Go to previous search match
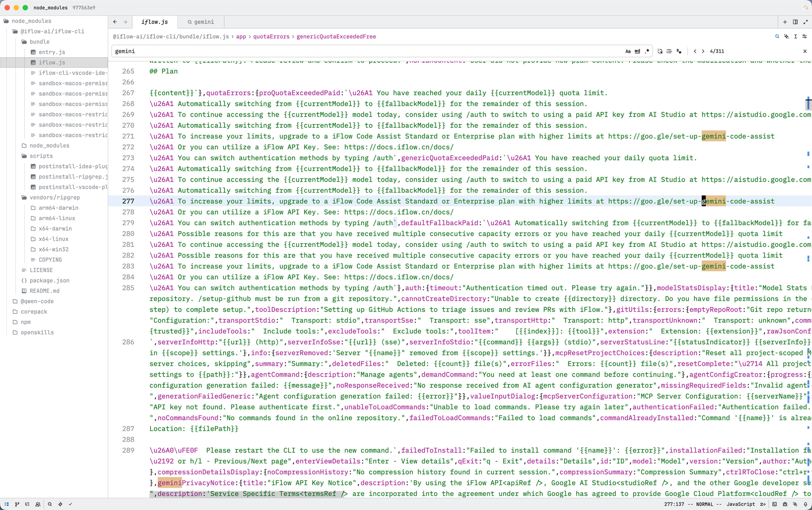Image resolution: width=812 pixels, height=510 pixels. [695, 51]
